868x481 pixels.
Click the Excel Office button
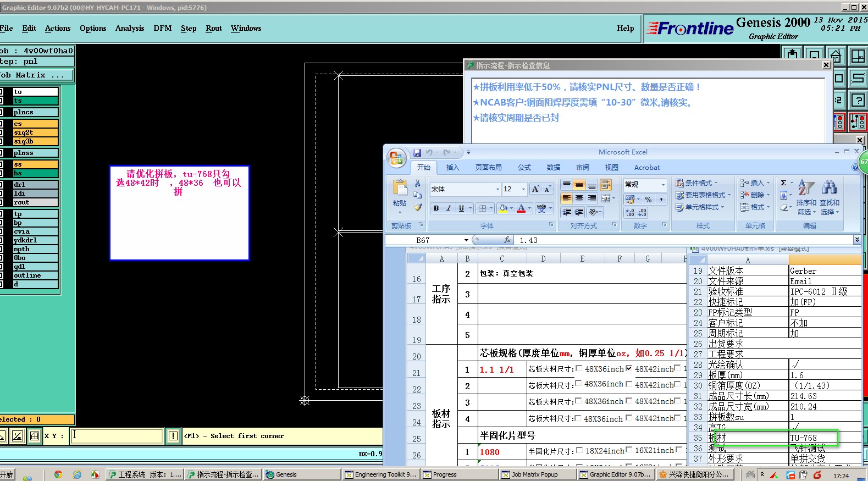(396, 158)
